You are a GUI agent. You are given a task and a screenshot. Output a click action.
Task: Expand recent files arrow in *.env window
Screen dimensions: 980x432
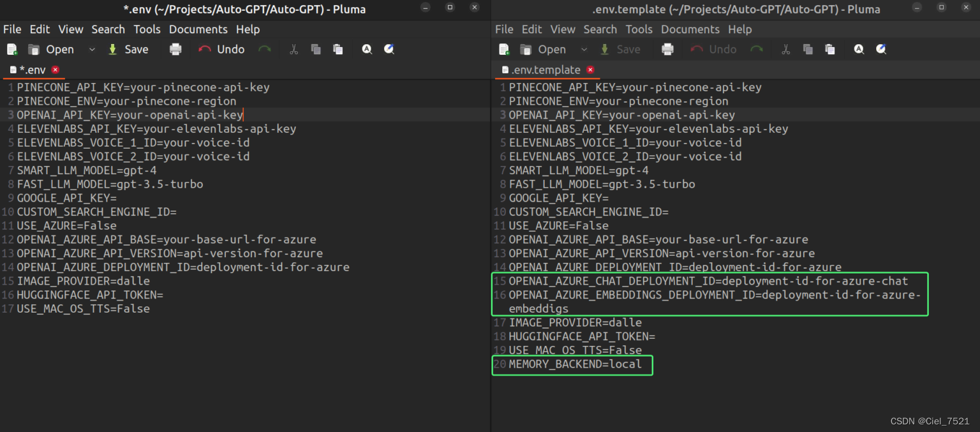tap(92, 49)
